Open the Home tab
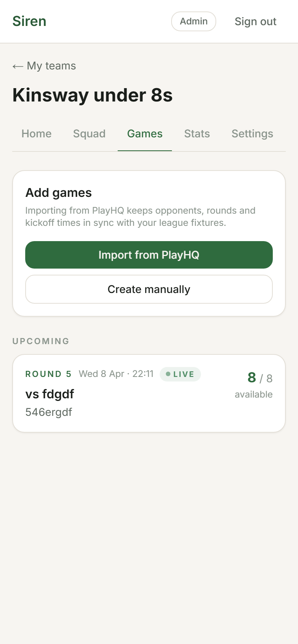 click(36, 134)
